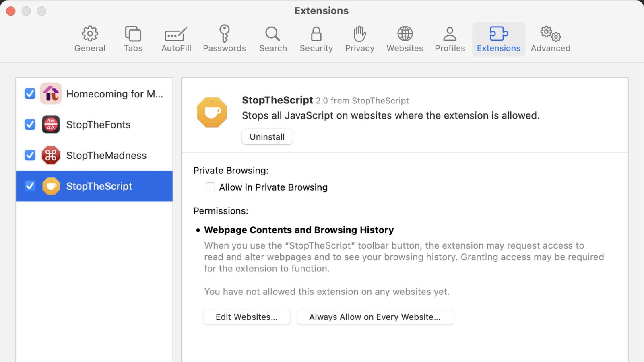Open the Websites globe icon

405,34
